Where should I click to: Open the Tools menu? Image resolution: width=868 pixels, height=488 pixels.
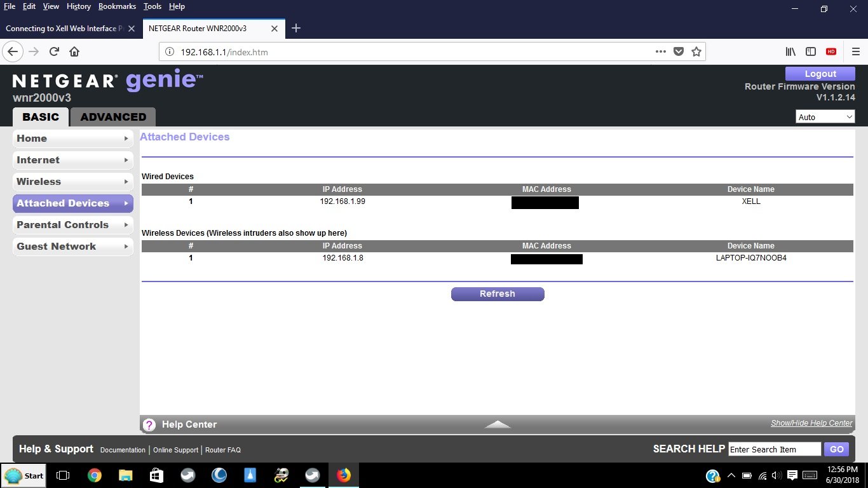tap(153, 6)
